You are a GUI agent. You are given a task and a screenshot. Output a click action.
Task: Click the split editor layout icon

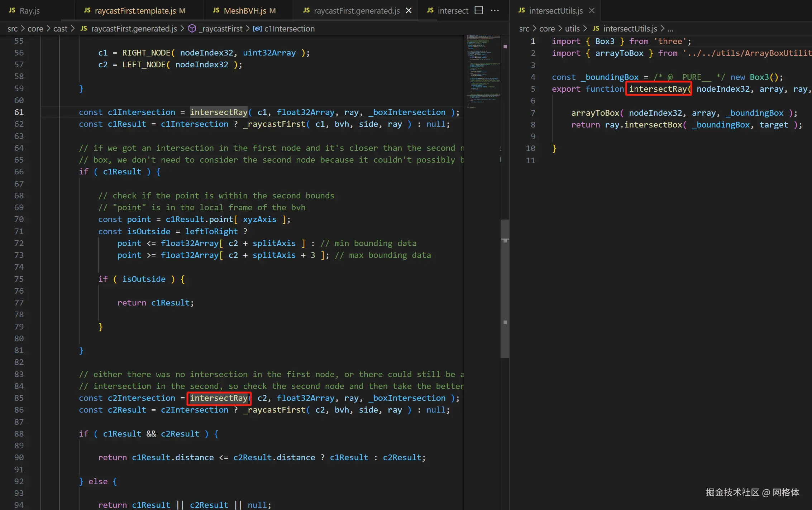coord(479,10)
